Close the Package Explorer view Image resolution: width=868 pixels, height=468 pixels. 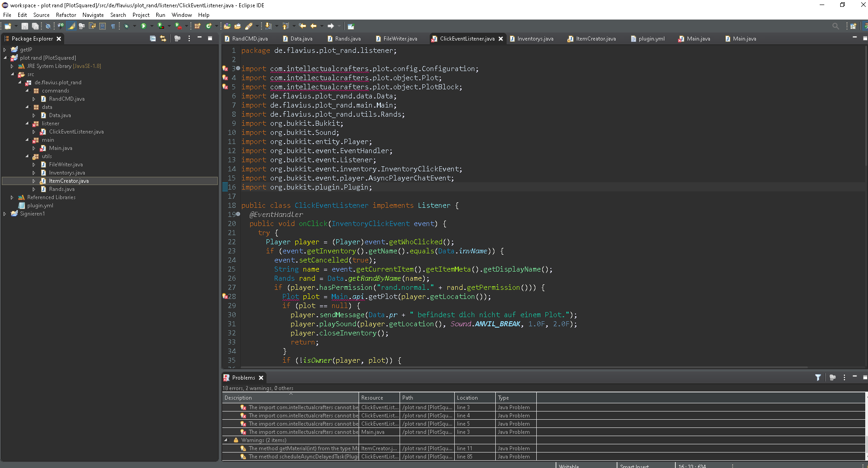click(x=59, y=39)
